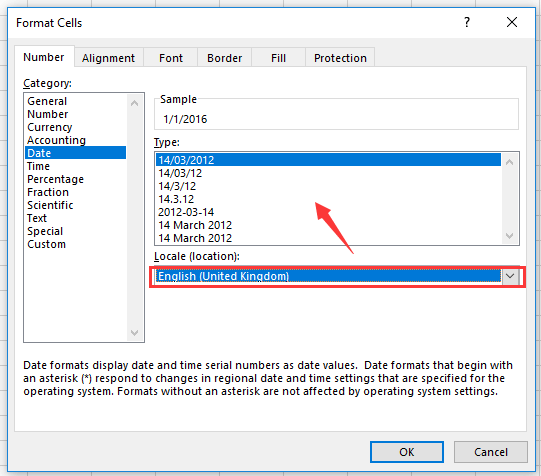The height and width of the screenshot is (476, 541).
Task: Select the Time category
Action: [x=39, y=166]
